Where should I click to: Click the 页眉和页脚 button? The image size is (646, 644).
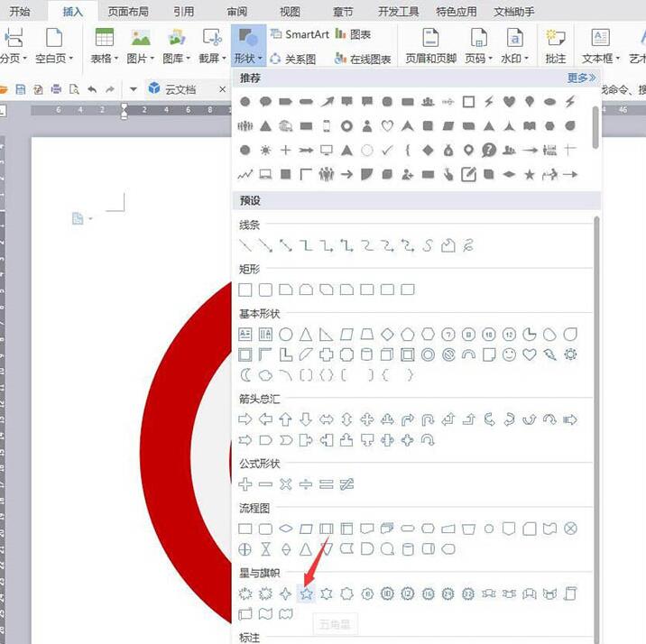430,45
